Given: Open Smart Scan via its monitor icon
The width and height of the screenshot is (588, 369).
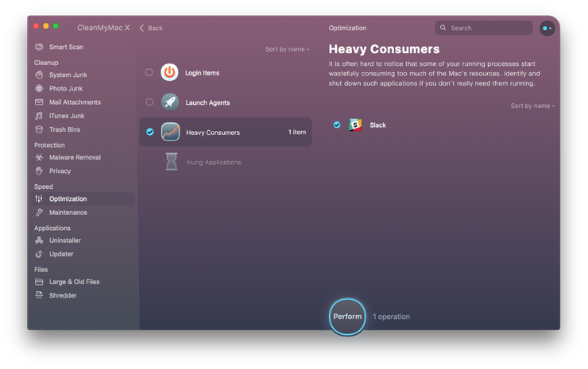Looking at the screenshot, I should point(39,47).
